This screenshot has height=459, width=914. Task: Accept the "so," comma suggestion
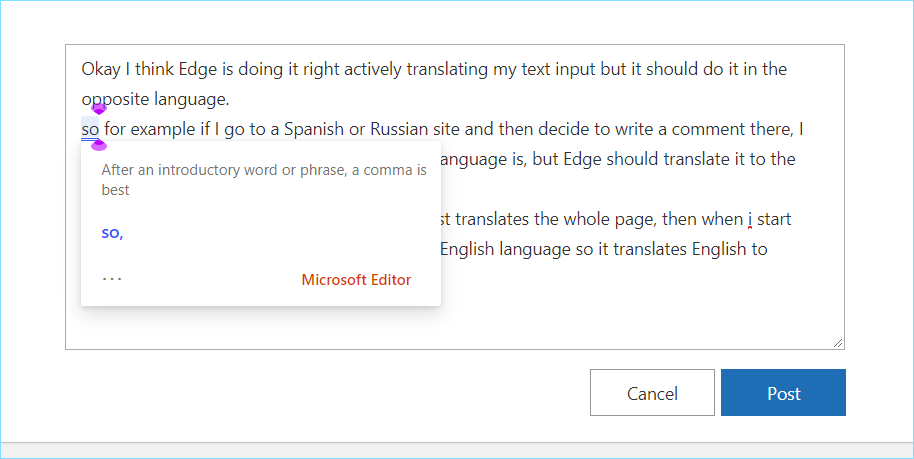coord(112,233)
